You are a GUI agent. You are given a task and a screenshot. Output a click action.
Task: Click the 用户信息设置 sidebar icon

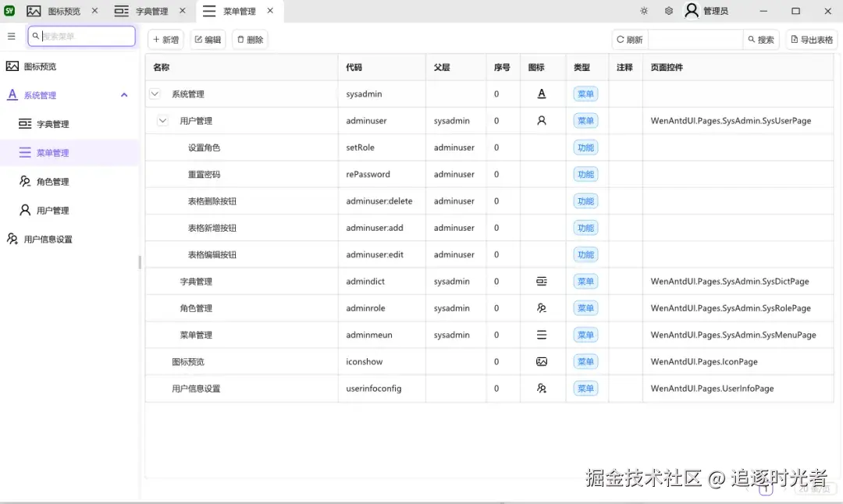coord(12,239)
